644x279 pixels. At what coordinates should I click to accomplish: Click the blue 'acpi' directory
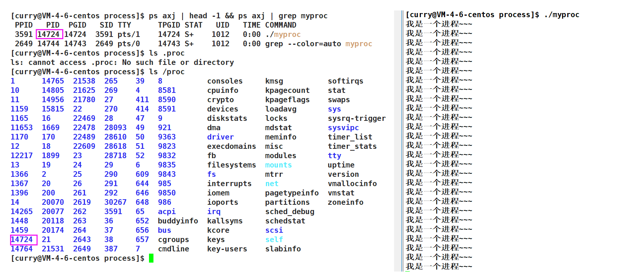tap(166, 212)
